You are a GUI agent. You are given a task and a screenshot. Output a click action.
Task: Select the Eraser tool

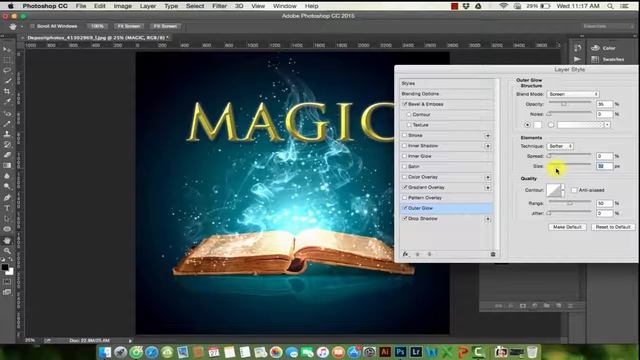7,155
